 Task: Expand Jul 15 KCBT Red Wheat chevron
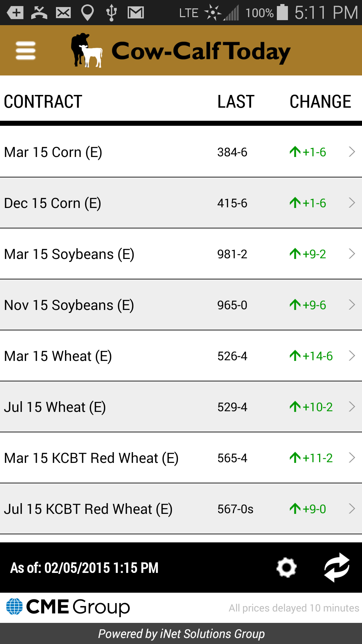click(352, 509)
